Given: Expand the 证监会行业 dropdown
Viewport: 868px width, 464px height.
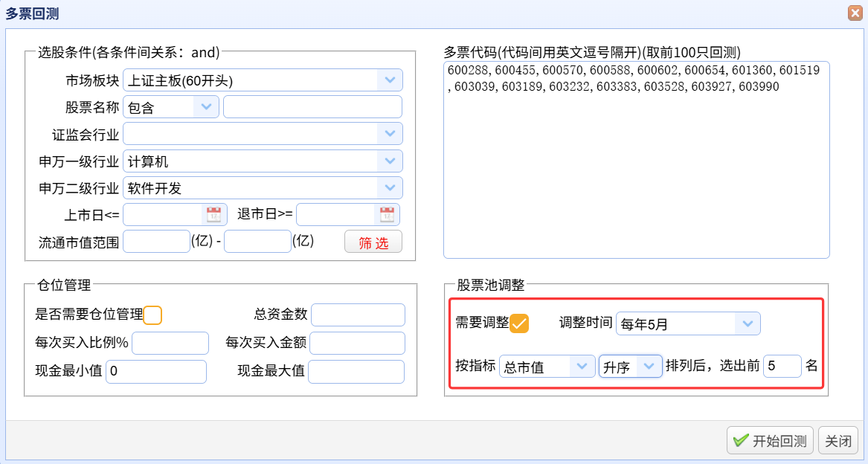Looking at the screenshot, I should pyautogui.click(x=263, y=133).
